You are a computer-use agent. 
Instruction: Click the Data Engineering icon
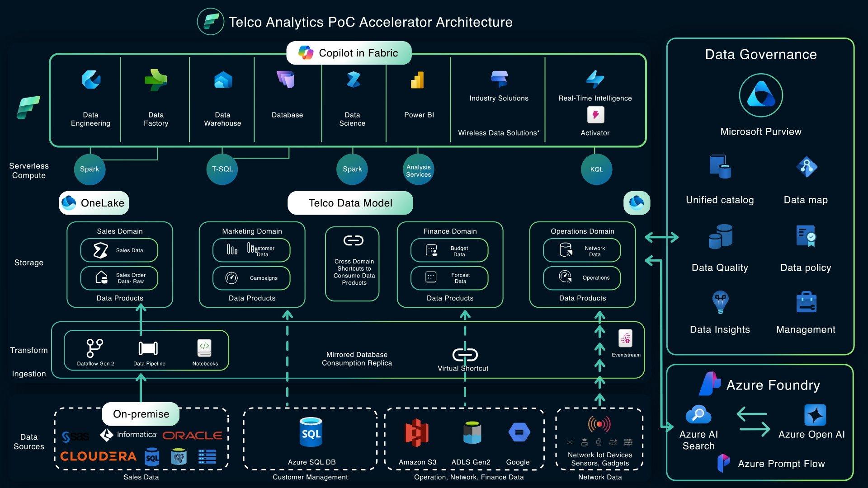[91, 80]
